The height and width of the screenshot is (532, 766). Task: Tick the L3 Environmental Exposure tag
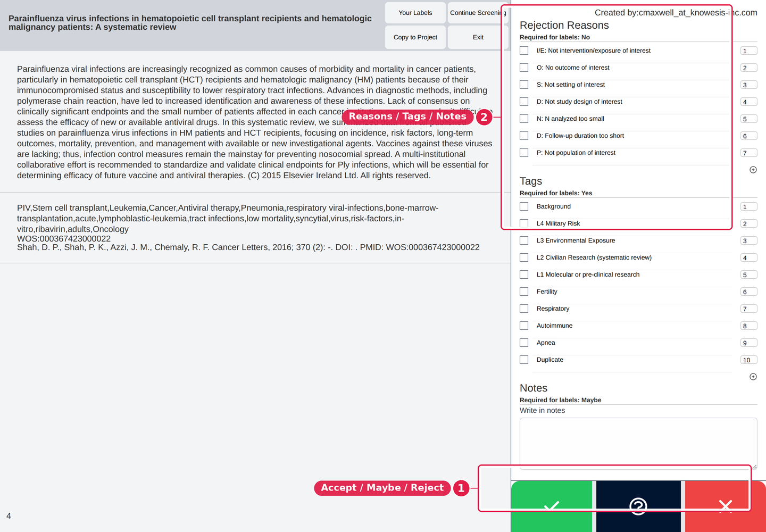tap(524, 240)
